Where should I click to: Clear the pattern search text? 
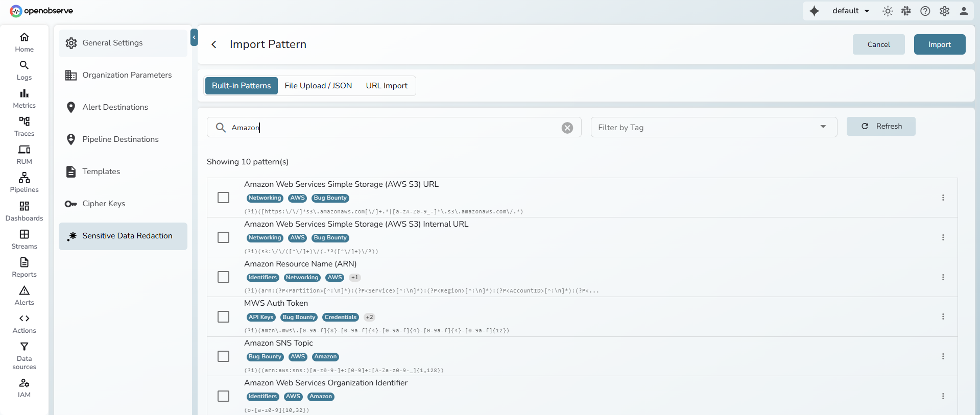tap(567, 128)
